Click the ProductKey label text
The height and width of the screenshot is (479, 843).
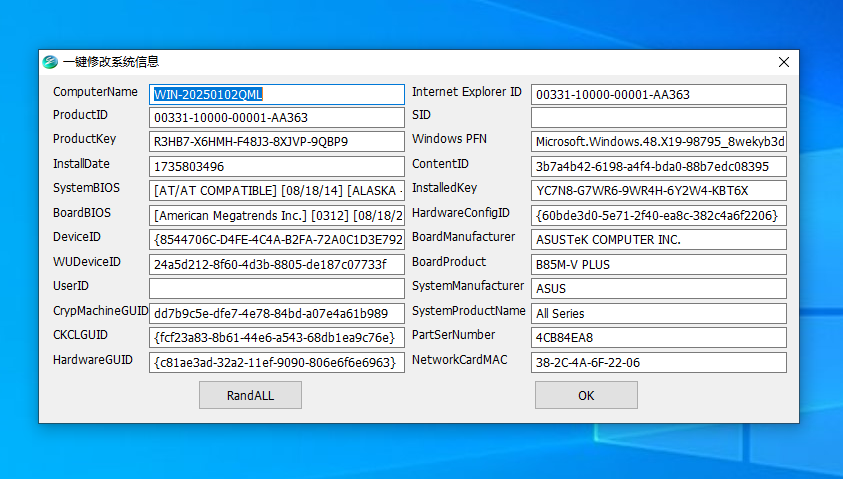tap(84, 139)
